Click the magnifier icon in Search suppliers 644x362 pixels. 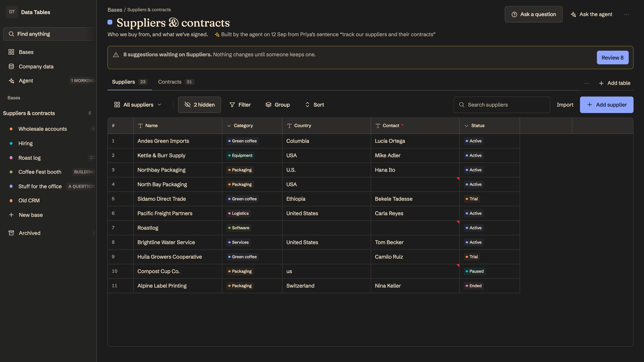(462, 105)
